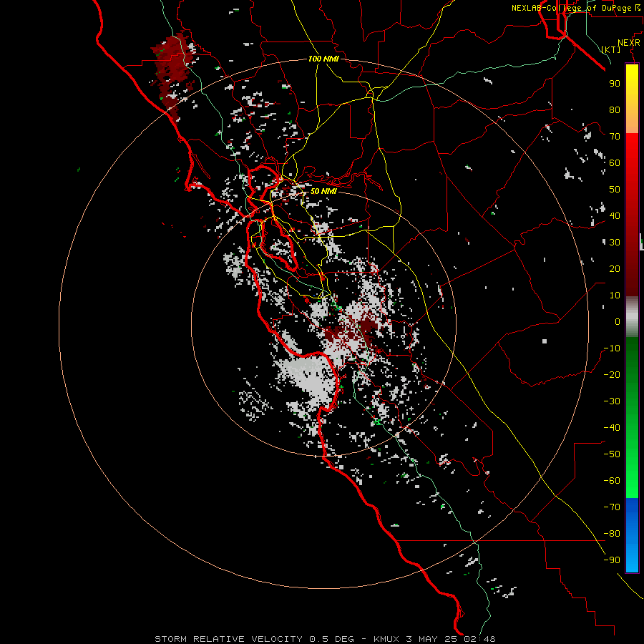Select the 90 value on velocity scale
The width and height of the screenshot is (644, 644).
615,84
